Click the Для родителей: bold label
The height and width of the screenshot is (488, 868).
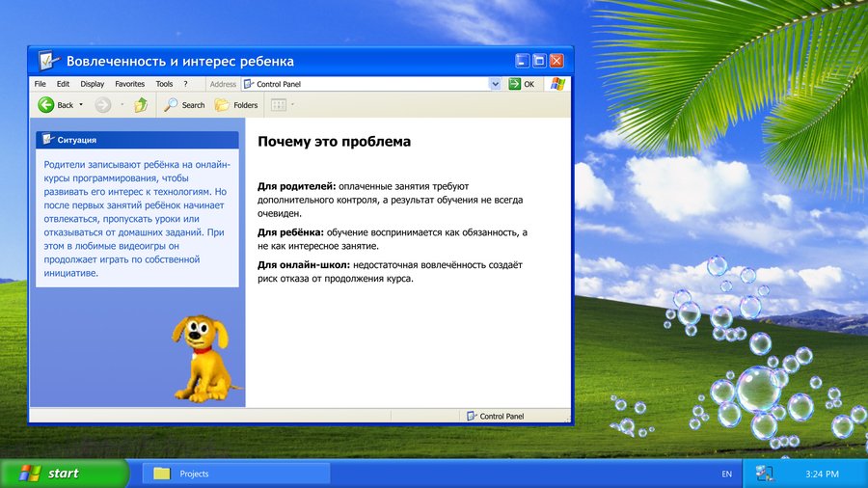pyautogui.click(x=297, y=186)
